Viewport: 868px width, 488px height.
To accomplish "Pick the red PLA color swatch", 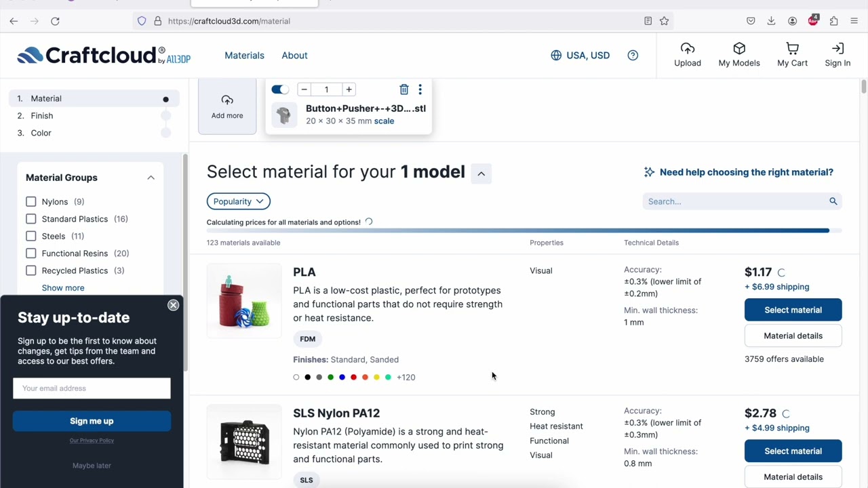I will click(x=353, y=378).
